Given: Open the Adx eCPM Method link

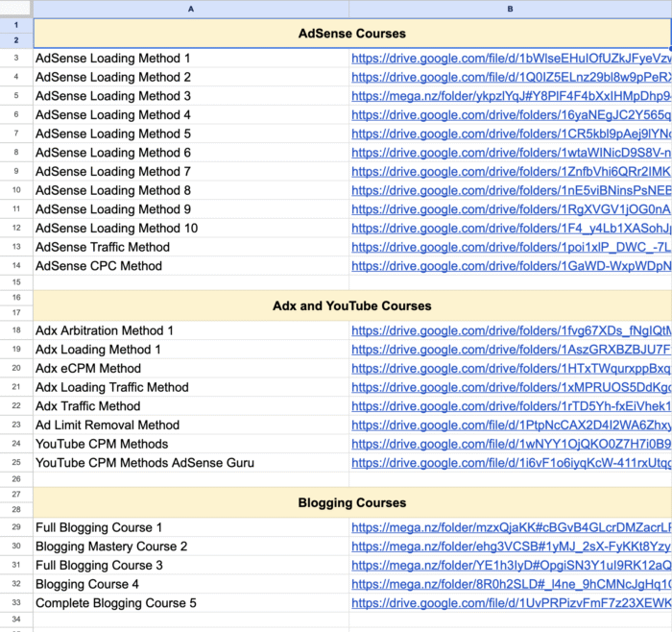Looking at the screenshot, I should coord(512,368).
